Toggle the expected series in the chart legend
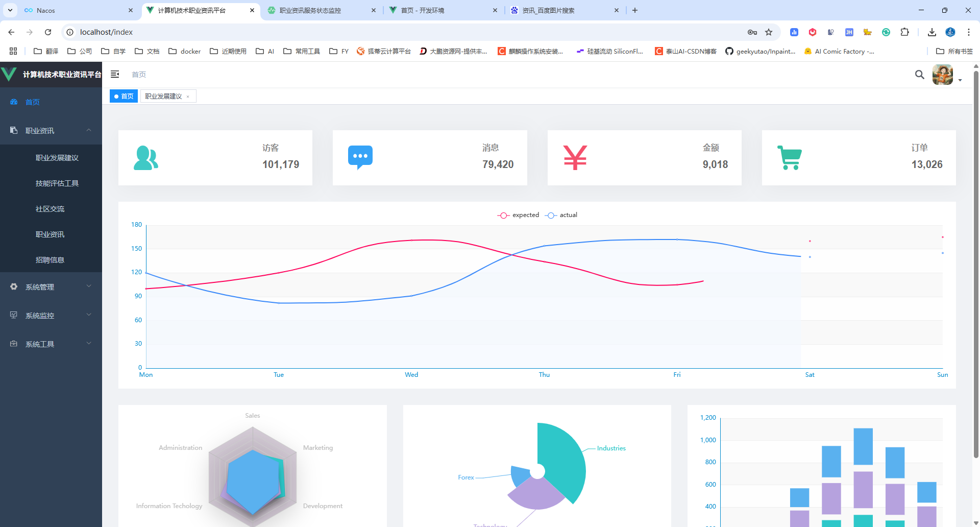 (518, 215)
